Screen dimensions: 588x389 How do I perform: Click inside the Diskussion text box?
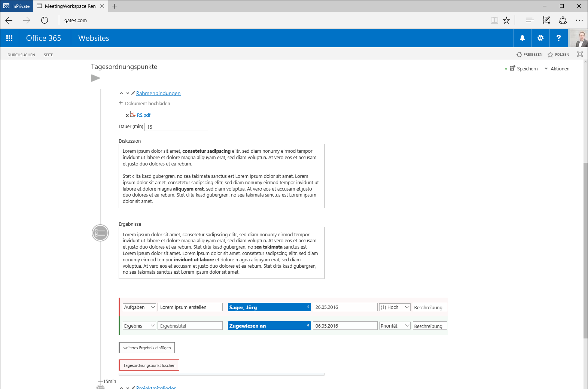(x=222, y=176)
